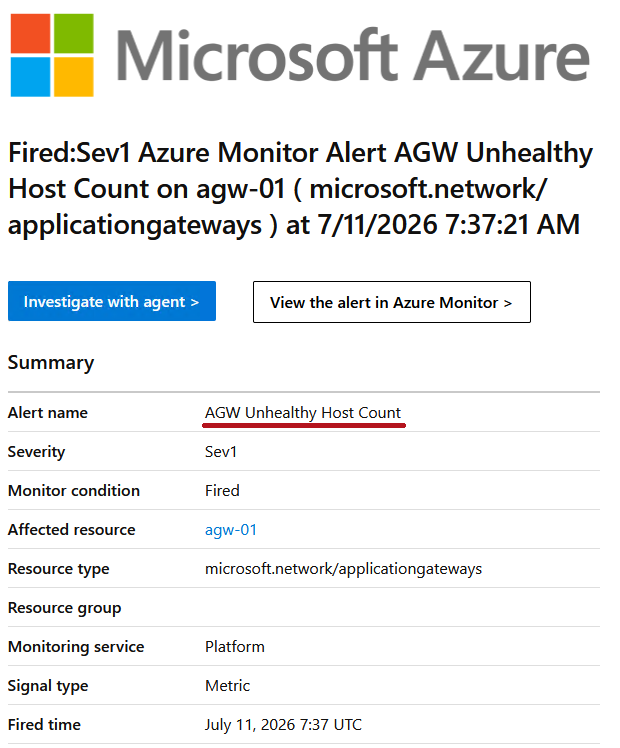Screen dimensions: 620x748
Task: Click the Metric signal type value
Action: pyautogui.click(x=227, y=686)
